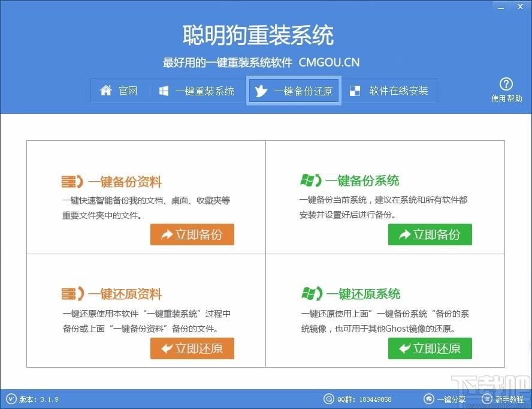Minimize the window

pyautogui.click(x=501, y=7)
